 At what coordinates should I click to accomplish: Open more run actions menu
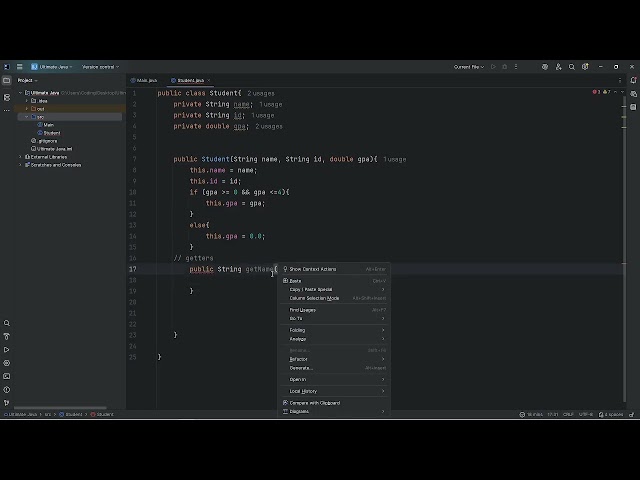click(516, 67)
